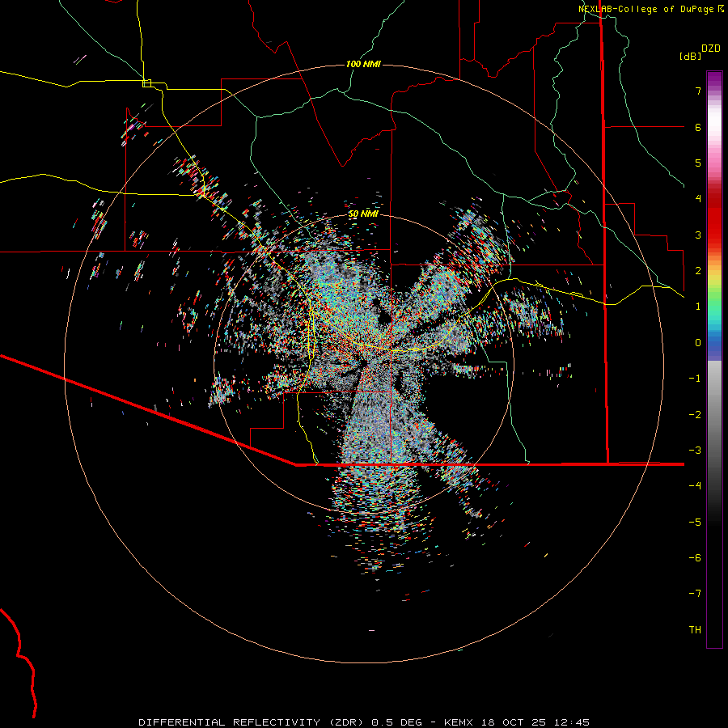Viewport: 728px width, 728px height.
Task: Click the 1 value on the color scale
Action: pyautogui.click(x=698, y=307)
